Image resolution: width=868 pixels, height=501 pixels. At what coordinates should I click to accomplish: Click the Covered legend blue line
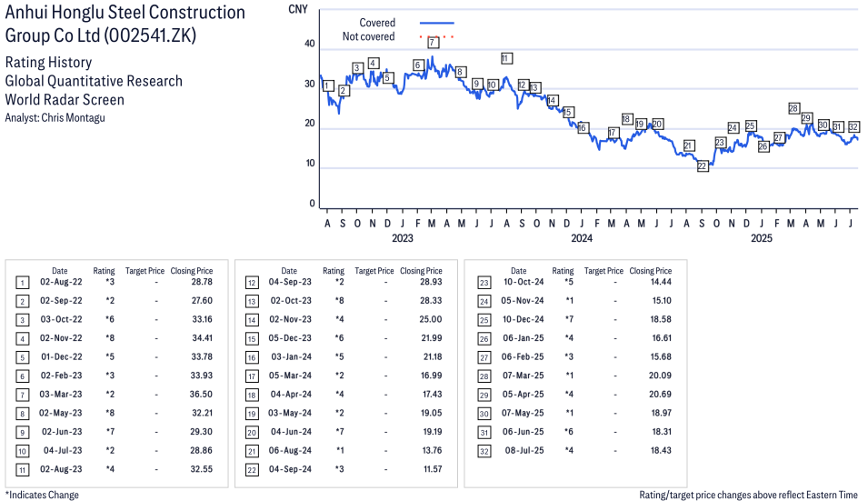pyautogui.click(x=437, y=23)
